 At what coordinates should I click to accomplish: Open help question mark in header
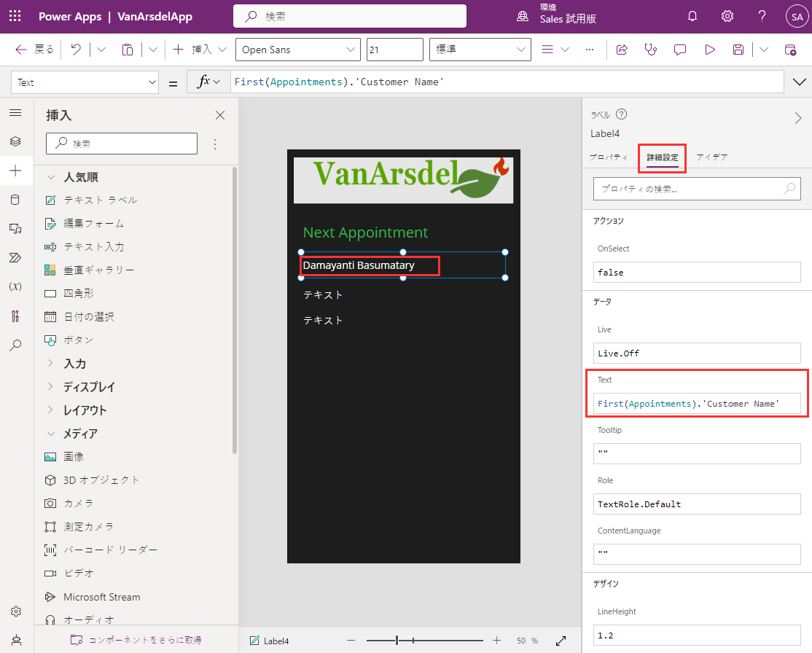[762, 17]
